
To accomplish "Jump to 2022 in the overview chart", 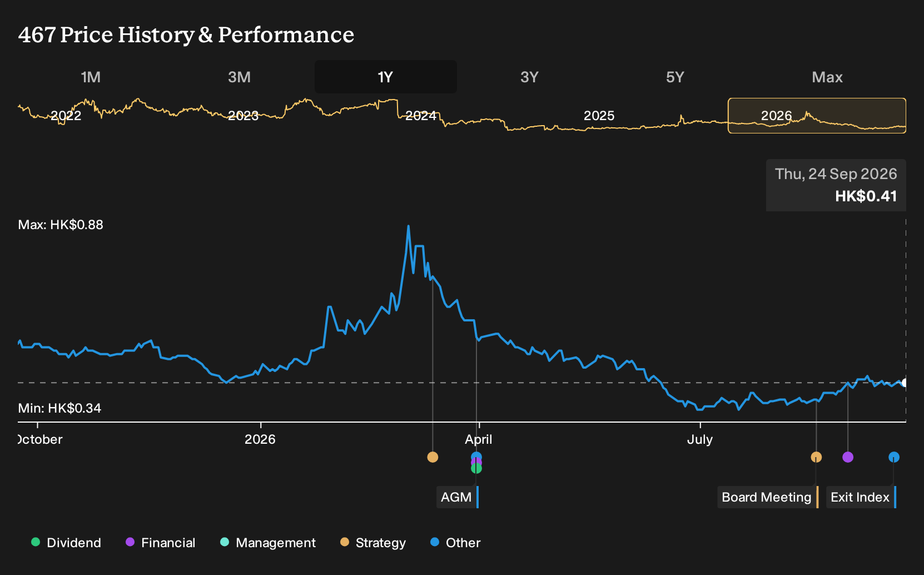I will (x=66, y=116).
